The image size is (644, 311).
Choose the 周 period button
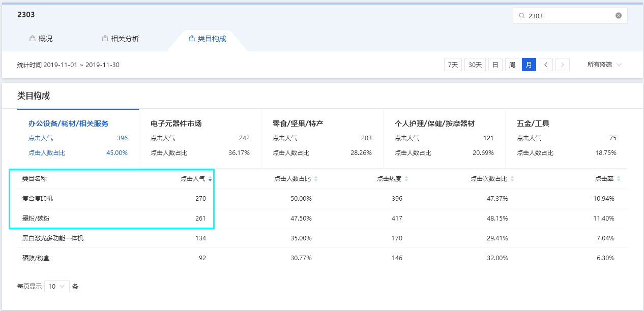click(x=512, y=65)
